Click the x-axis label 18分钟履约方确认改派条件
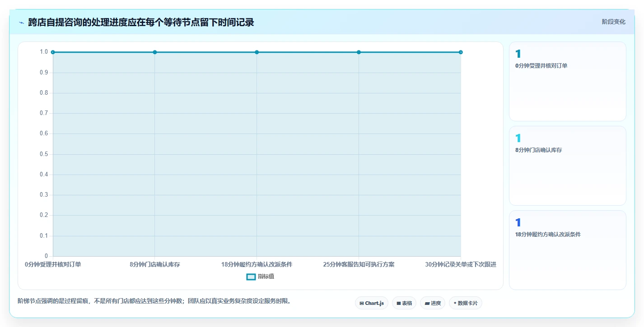 tap(257, 264)
